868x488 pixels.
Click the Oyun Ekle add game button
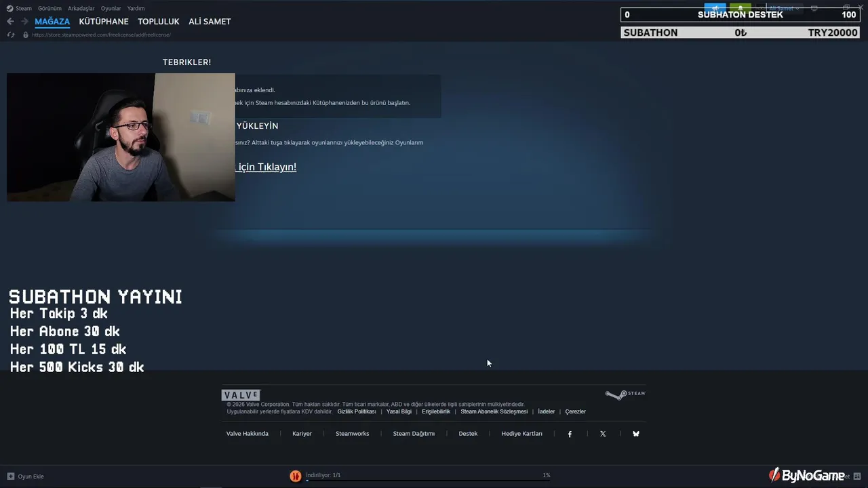[25, 476]
